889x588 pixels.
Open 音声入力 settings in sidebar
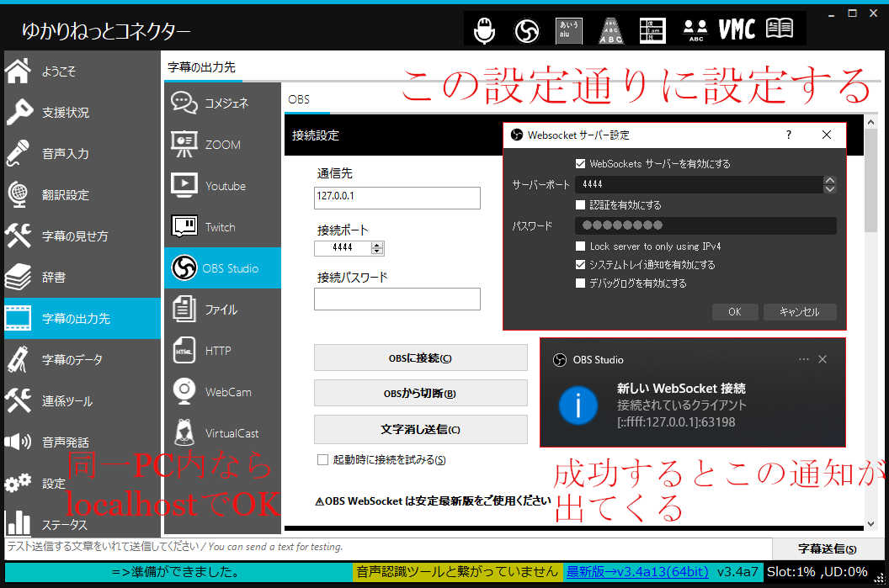pos(83,153)
